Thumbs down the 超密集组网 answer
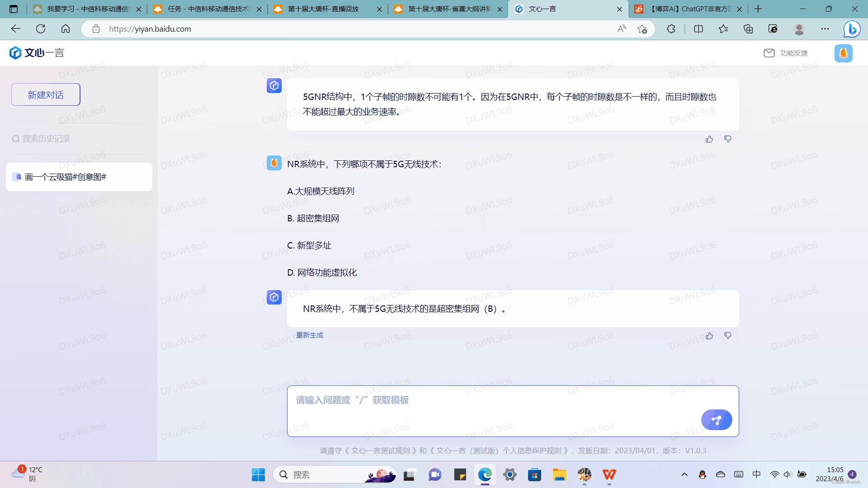Image resolution: width=868 pixels, height=488 pixels. click(x=728, y=336)
